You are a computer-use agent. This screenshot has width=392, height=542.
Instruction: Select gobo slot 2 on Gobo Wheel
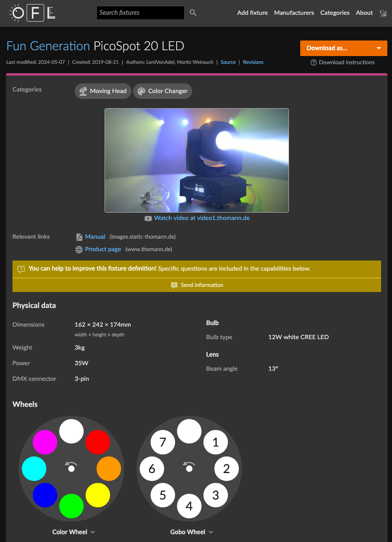226,469
